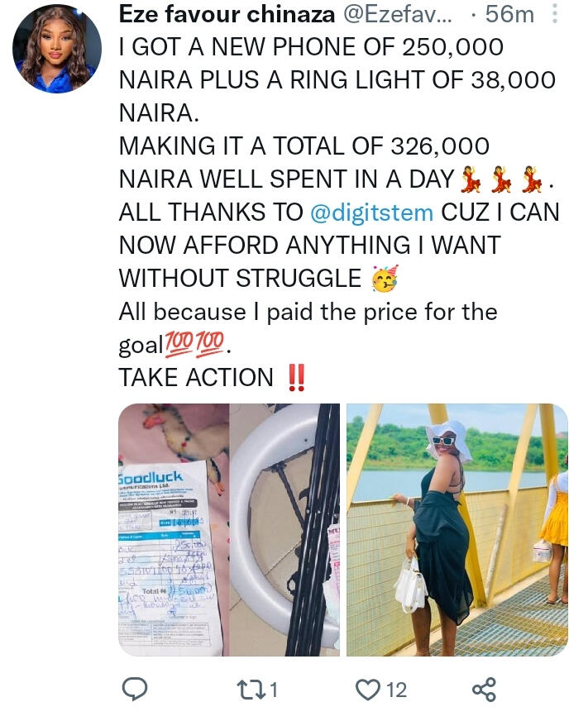Tap the TAKE ACTION text line
The image size is (588, 721).
click(x=195, y=378)
